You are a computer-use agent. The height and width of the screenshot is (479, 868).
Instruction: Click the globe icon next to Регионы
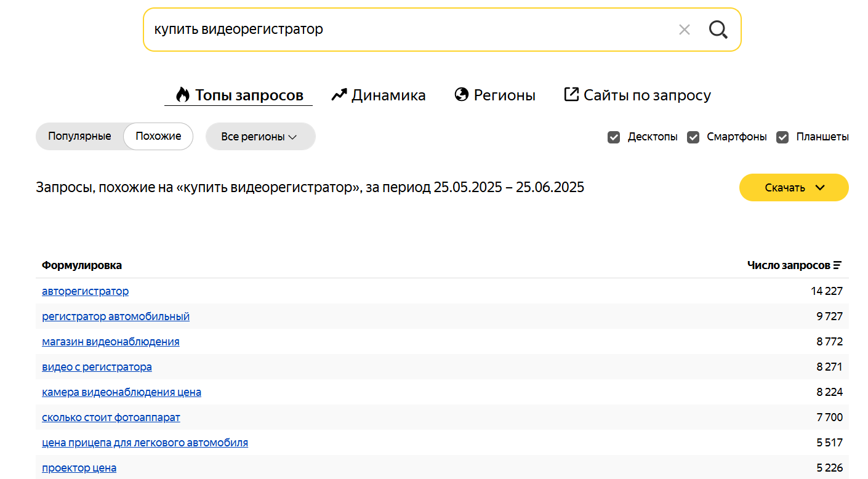click(460, 94)
